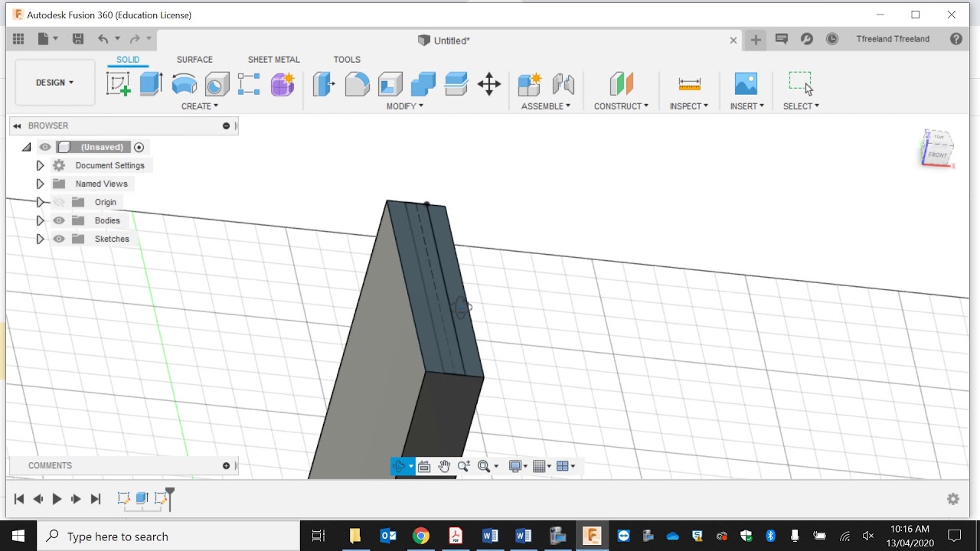Open the MODIFY dropdown menu
This screenshot has height=551, width=980.
coord(405,106)
